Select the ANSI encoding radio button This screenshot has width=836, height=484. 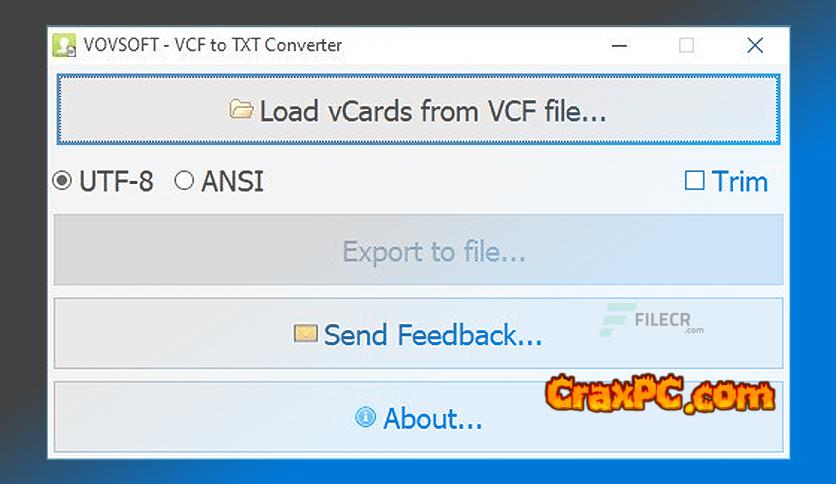[x=184, y=181]
